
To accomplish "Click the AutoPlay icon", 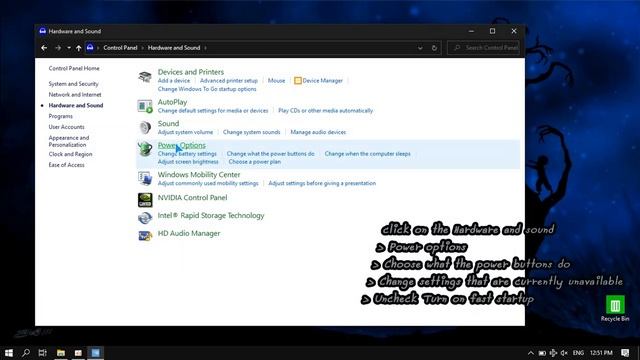I will click(x=145, y=106).
